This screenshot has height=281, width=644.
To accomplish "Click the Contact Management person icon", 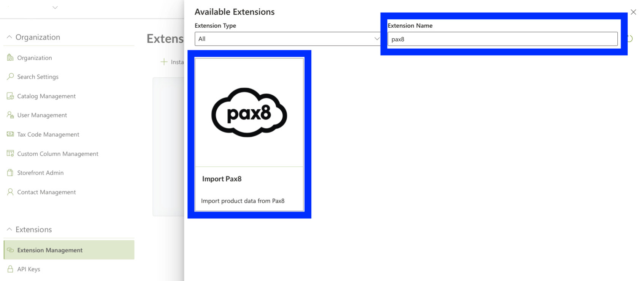I will pyautogui.click(x=10, y=192).
